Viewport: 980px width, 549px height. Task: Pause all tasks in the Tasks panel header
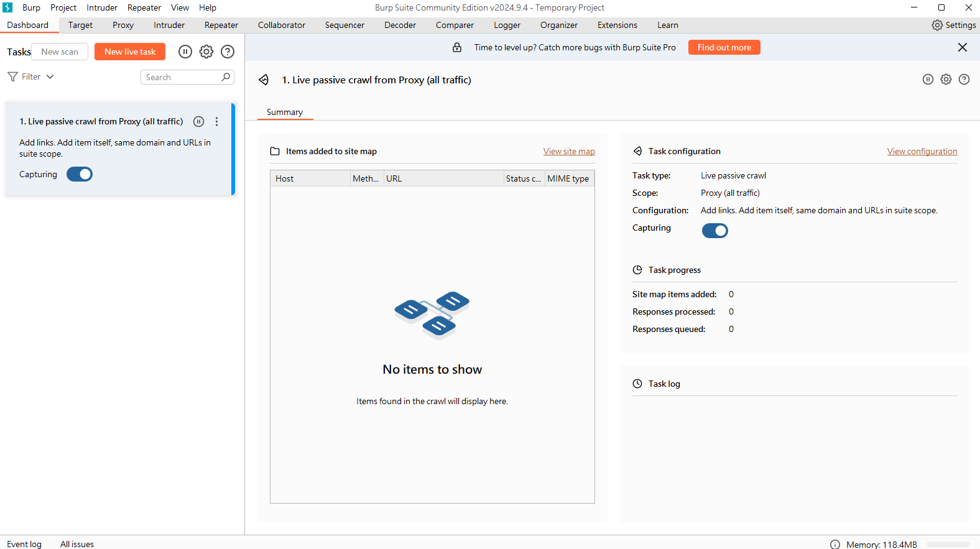tap(185, 52)
